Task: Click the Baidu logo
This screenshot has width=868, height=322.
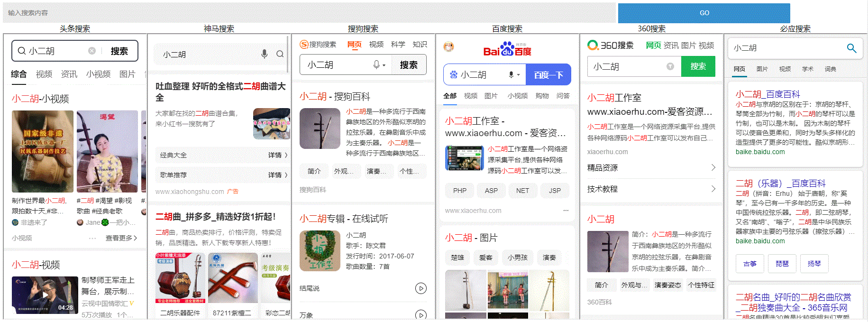Action: click(x=507, y=49)
